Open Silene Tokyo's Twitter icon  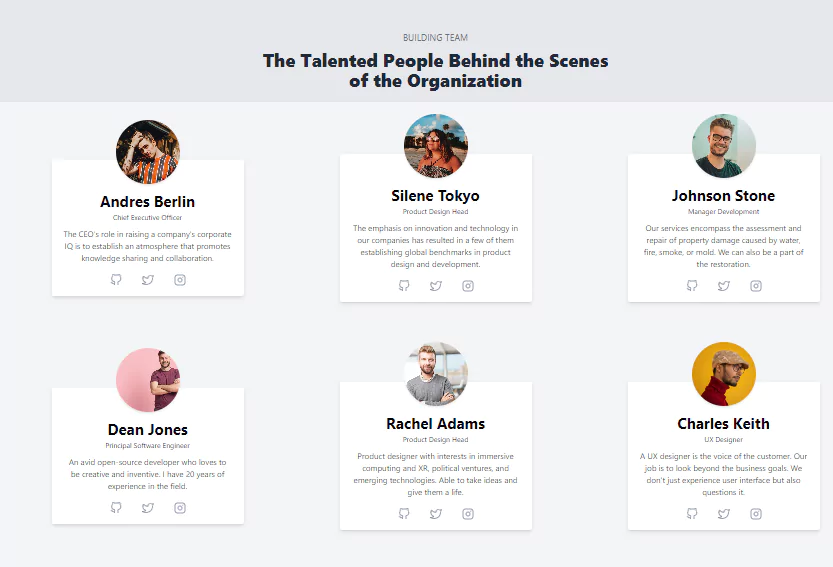tap(436, 285)
